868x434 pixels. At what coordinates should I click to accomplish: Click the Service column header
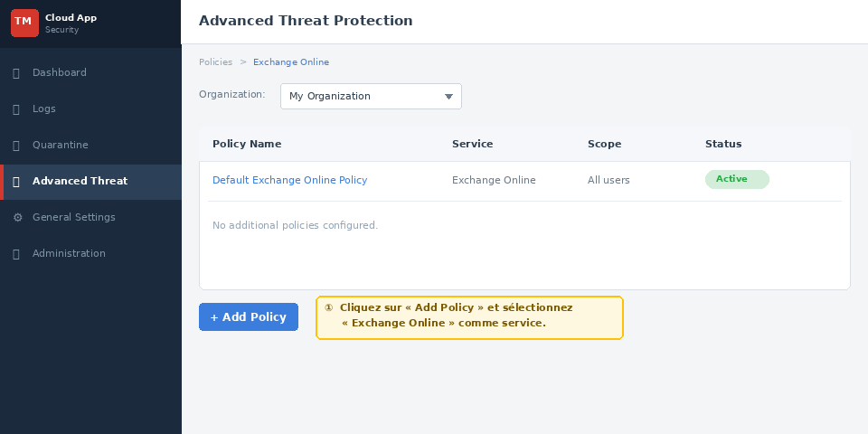point(472,144)
